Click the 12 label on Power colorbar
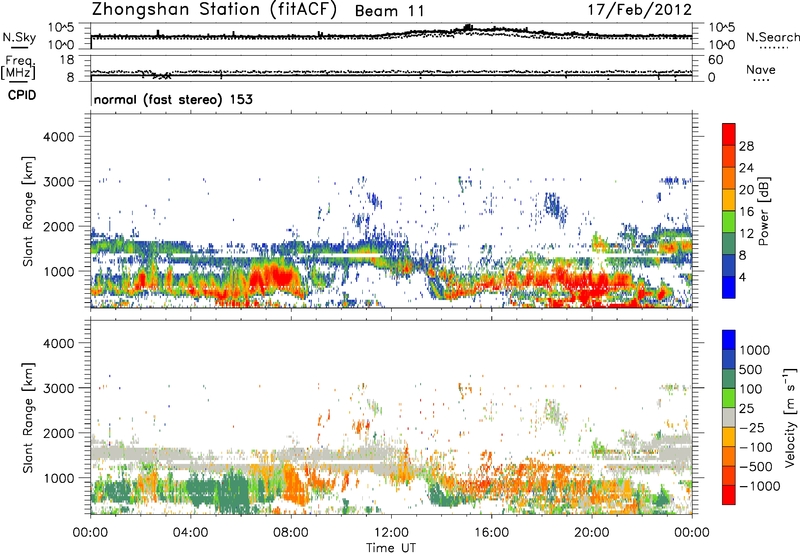This screenshot has height=554, width=800. 746,234
